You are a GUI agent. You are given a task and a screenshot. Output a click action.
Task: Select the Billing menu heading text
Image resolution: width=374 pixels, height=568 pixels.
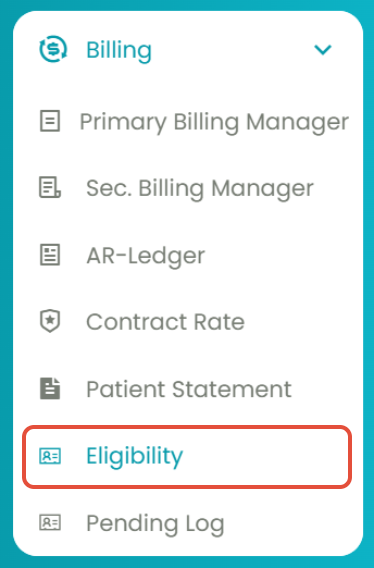[x=119, y=50]
